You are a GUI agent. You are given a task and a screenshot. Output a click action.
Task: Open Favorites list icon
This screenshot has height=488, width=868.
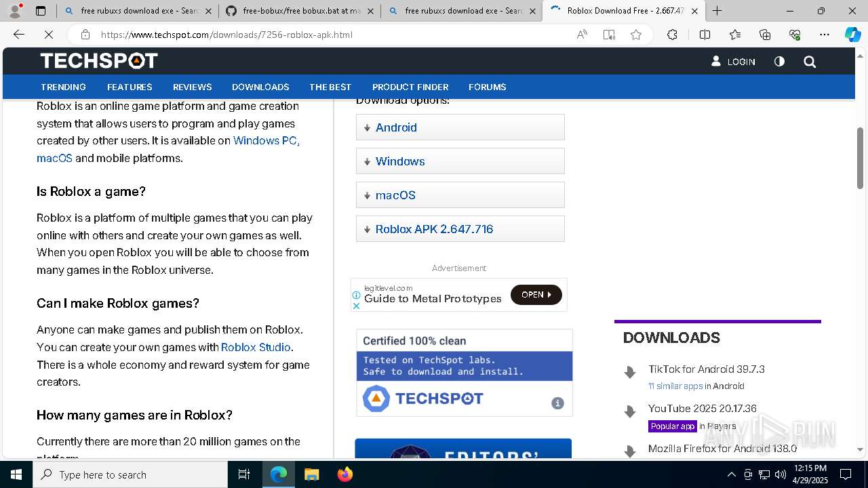click(735, 35)
